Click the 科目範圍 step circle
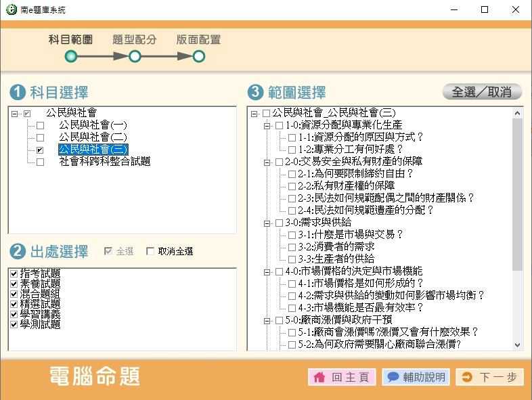 (71, 56)
